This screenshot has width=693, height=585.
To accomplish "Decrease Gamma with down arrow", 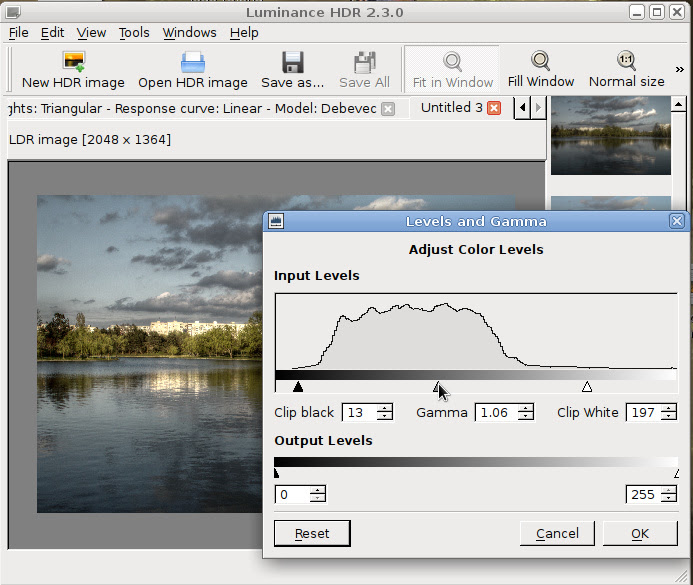I will click(x=525, y=417).
